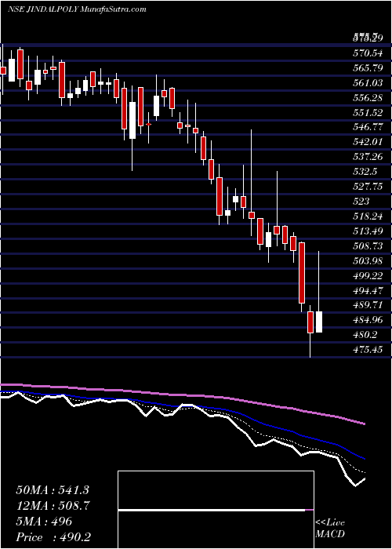Click the Price : 490.2 readout

54,537
